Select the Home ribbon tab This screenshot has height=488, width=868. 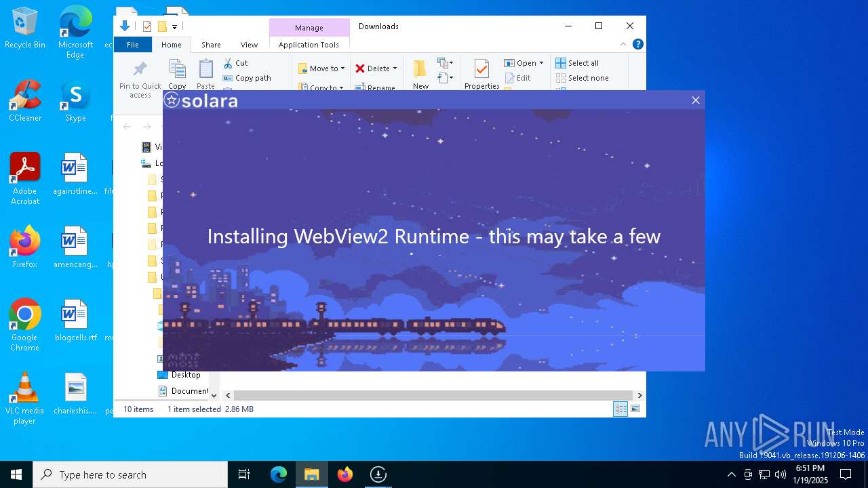[171, 45]
